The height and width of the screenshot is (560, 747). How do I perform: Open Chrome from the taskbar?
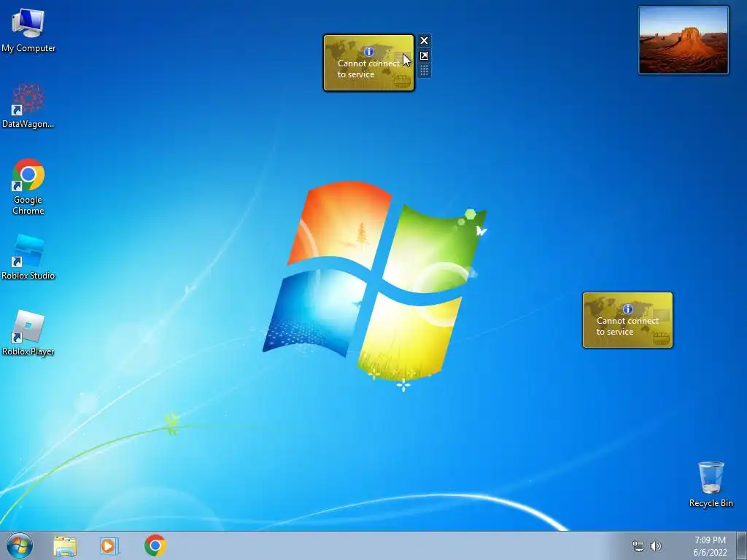tap(155, 545)
